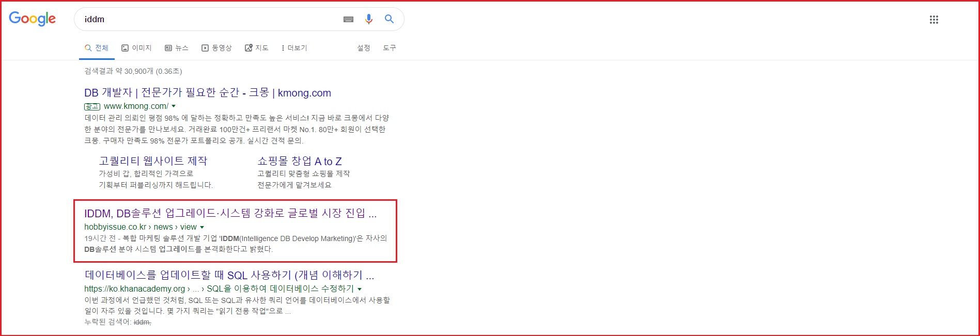Expand dropdown arrow beside khanacademy URL
This screenshot has height=336, width=980.
point(360,289)
